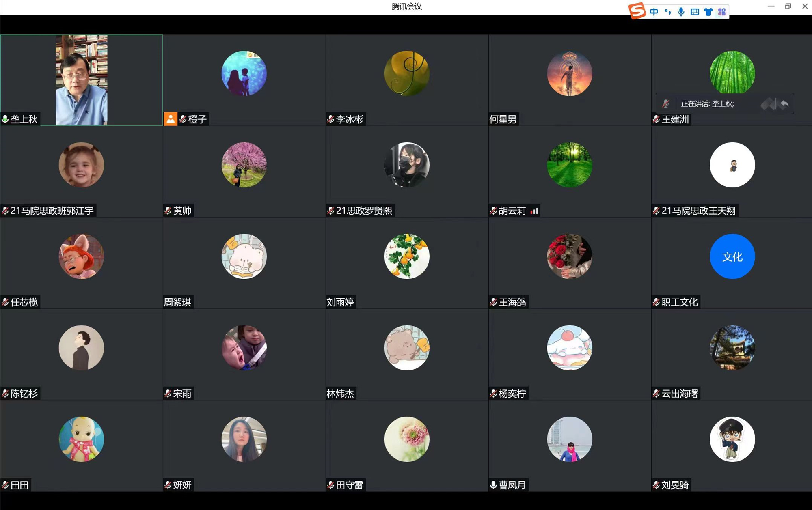Click muted mic icon beside 李冰彬

click(x=331, y=119)
